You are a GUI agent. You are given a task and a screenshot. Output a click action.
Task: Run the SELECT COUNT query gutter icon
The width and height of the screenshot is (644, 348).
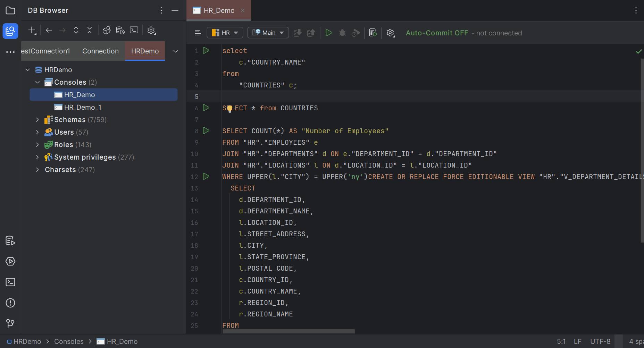[x=206, y=131]
